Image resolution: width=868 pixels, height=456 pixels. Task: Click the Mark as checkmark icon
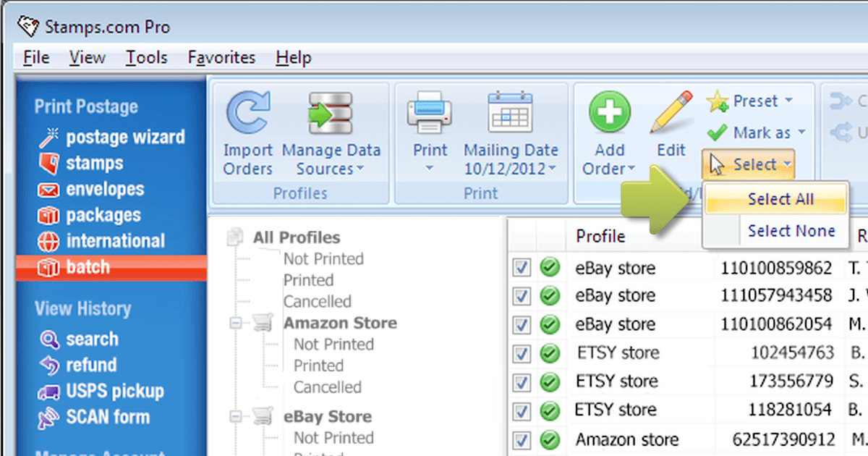(x=717, y=132)
